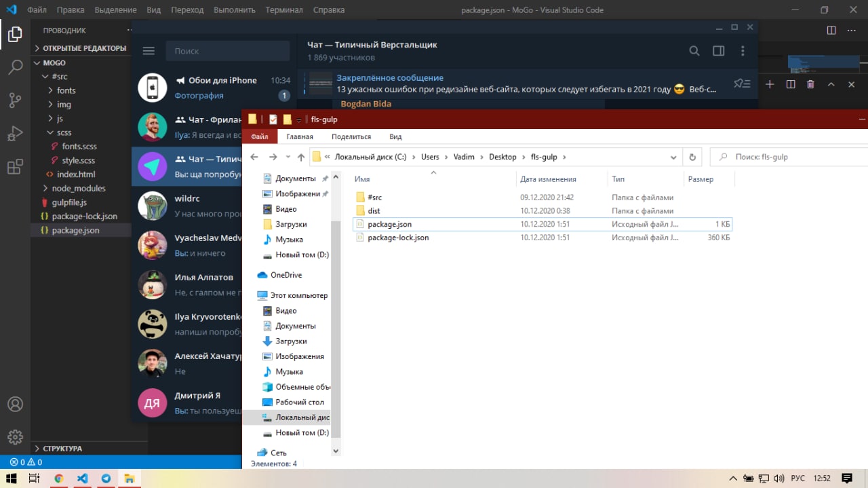Refresh the fls-gulp folder view
Viewport: 868px width, 488px height.
[x=692, y=157]
